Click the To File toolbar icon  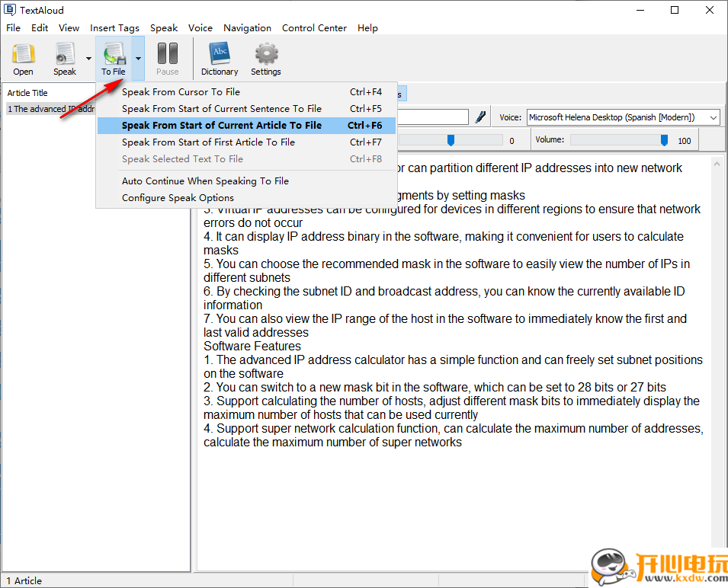[114, 59]
